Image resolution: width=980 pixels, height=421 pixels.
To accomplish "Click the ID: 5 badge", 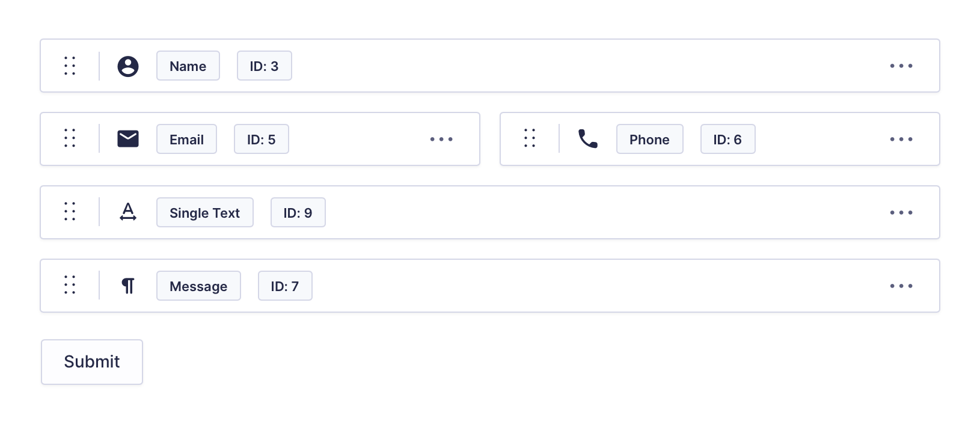I will point(262,139).
